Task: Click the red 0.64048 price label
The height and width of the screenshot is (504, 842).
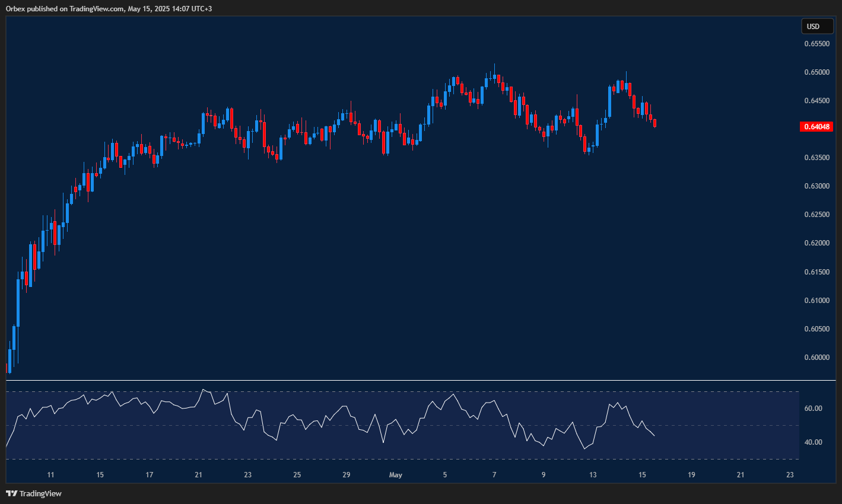Action: (x=817, y=126)
